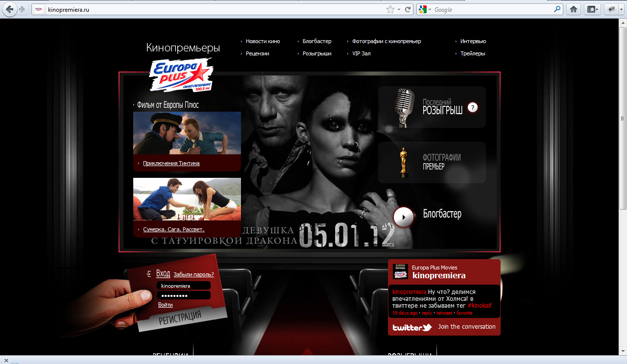Click the 19 days ago tweet timestamp
This screenshot has width=627, height=364.
coord(405,313)
